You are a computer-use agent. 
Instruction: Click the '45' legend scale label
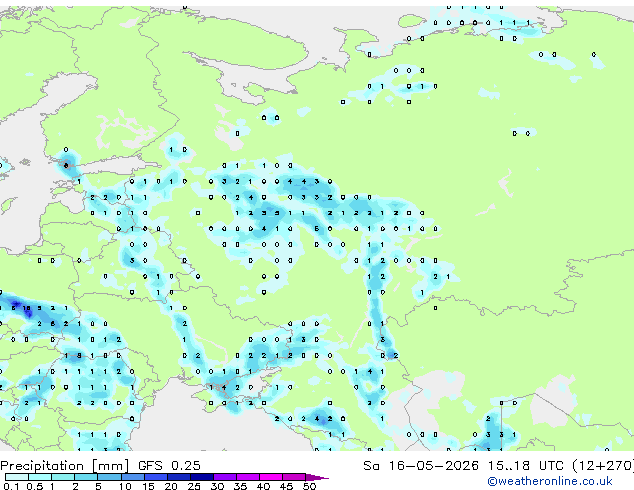click(x=287, y=486)
